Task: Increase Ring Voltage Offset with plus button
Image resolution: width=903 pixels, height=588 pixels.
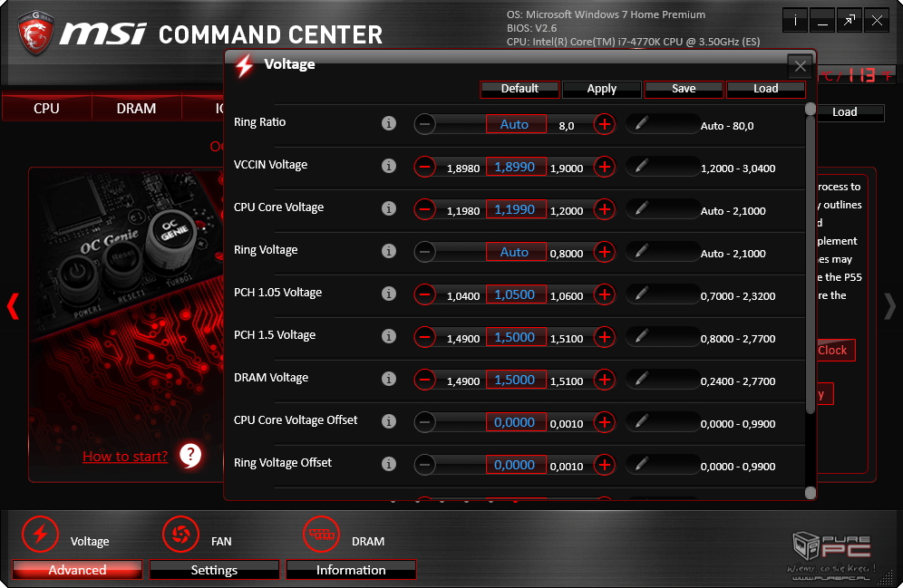Action: pos(604,465)
